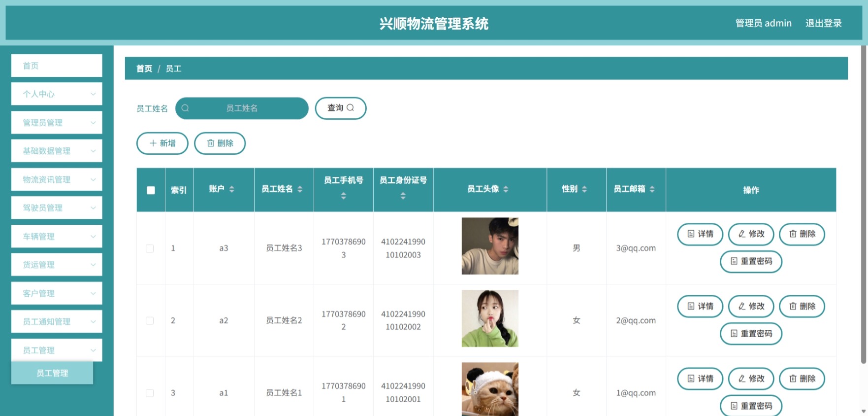Open 详情 for 员工姓名2
This screenshot has width=868, height=416.
pyautogui.click(x=700, y=307)
